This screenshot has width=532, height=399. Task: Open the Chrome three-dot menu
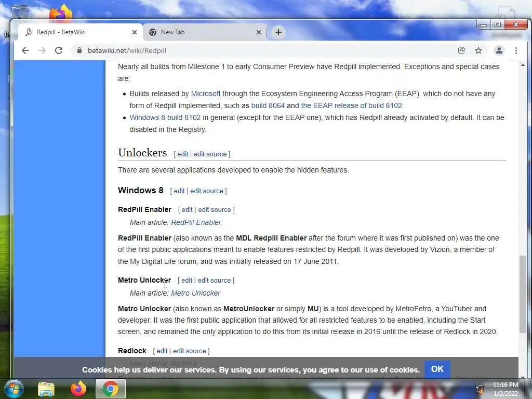point(516,50)
